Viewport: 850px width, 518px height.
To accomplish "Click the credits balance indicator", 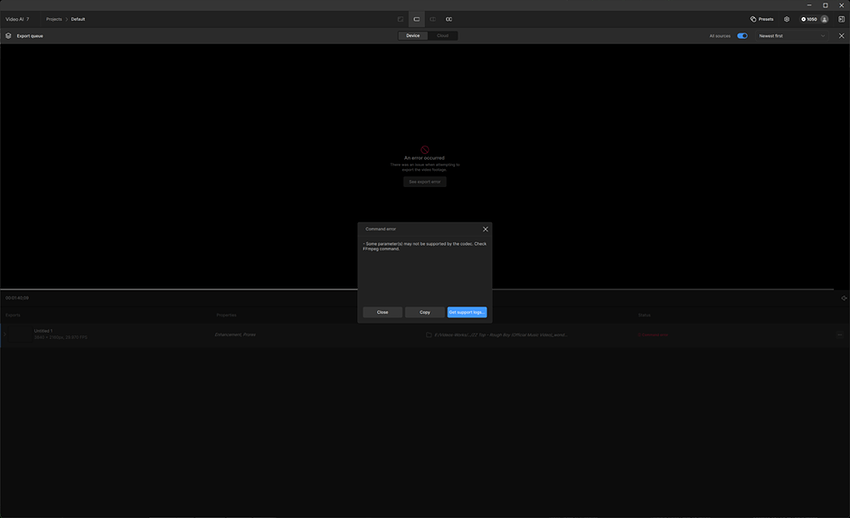I will click(809, 19).
